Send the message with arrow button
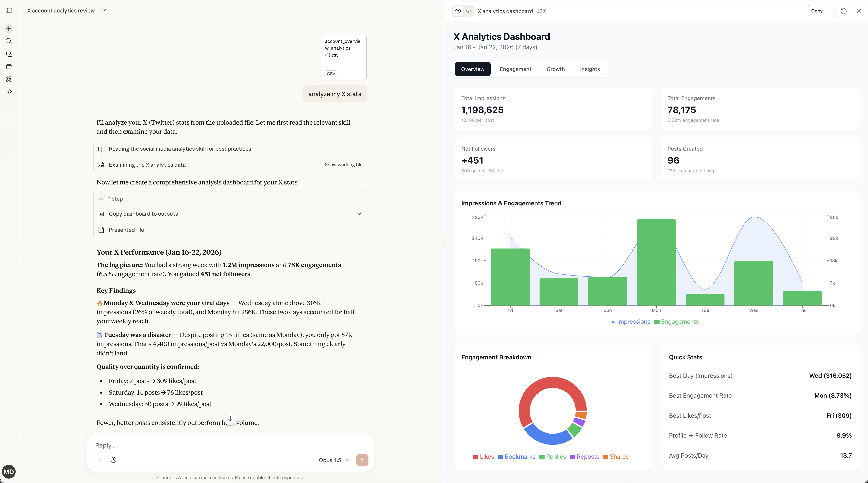 tap(362, 460)
